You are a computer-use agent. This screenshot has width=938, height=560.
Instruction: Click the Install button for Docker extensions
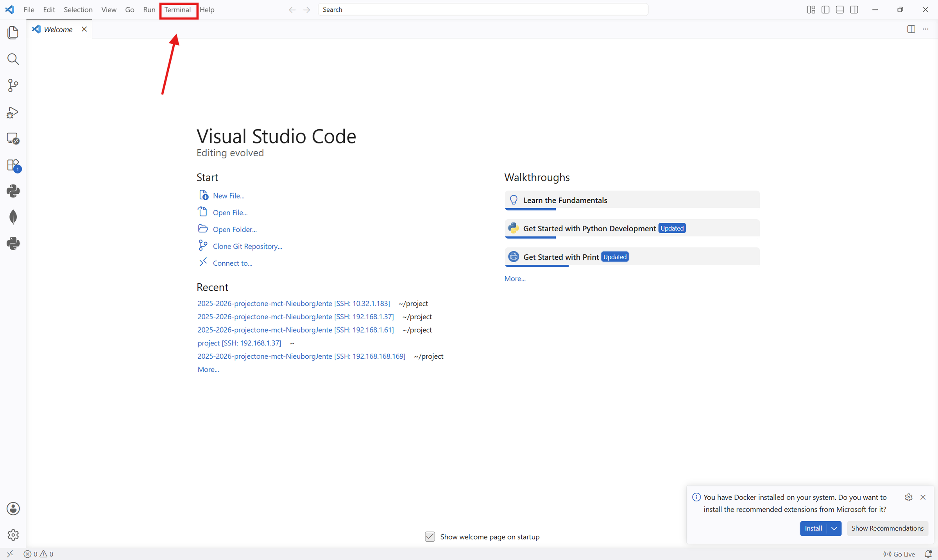[814, 528]
